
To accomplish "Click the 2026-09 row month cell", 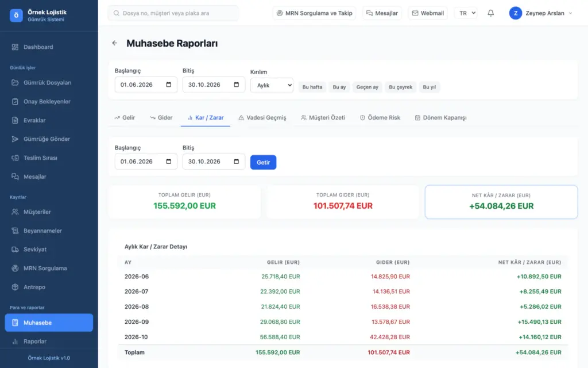I will point(137,322).
